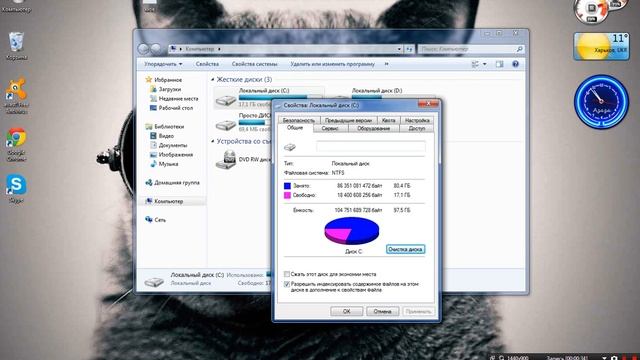Enable compress this drive checkbox

click(287, 274)
